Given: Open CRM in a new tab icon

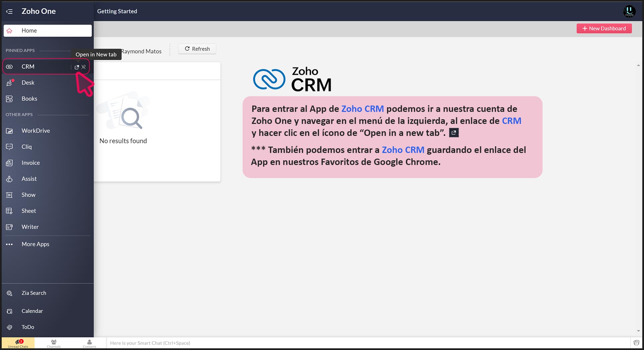Looking at the screenshot, I should [x=77, y=67].
